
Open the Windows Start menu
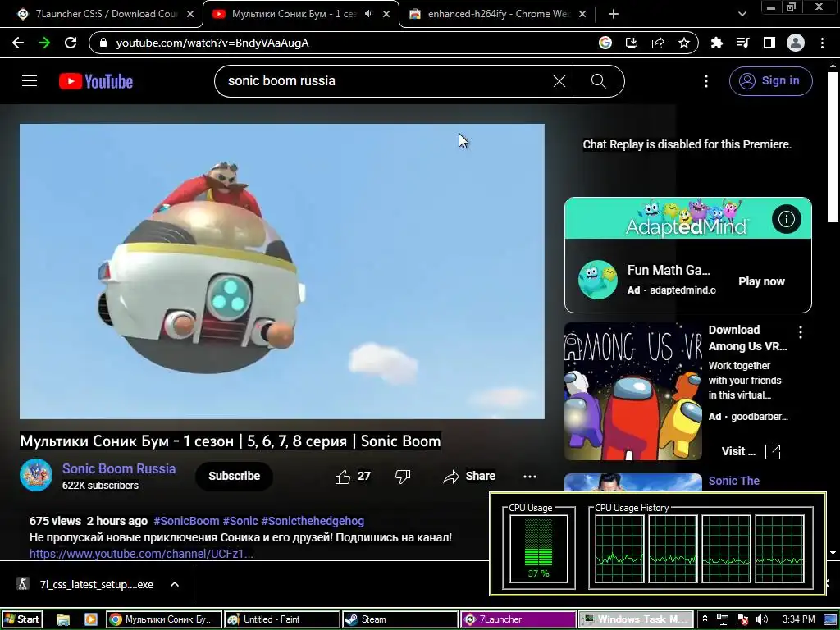pos(21,619)
